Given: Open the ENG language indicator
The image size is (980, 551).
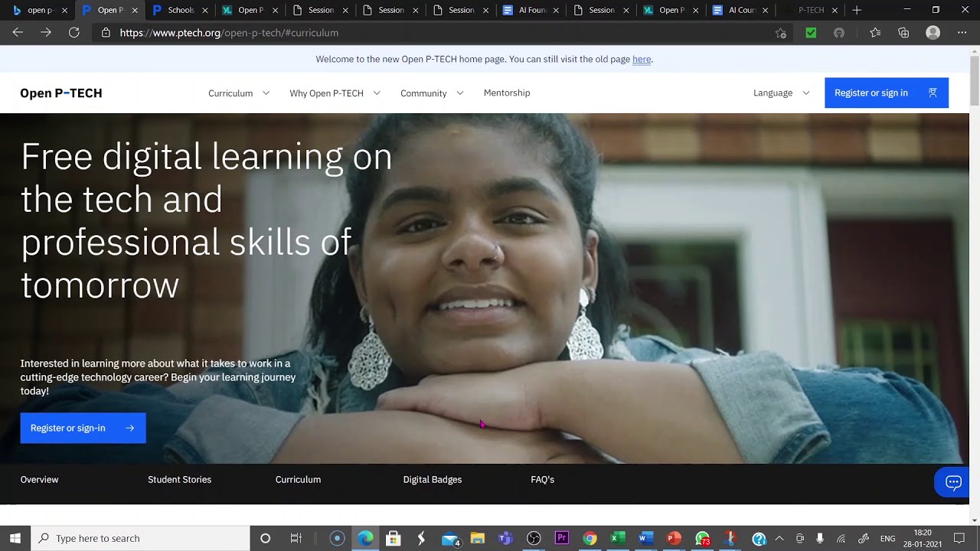Looking at the screenshot, I should tap(888, 538).
